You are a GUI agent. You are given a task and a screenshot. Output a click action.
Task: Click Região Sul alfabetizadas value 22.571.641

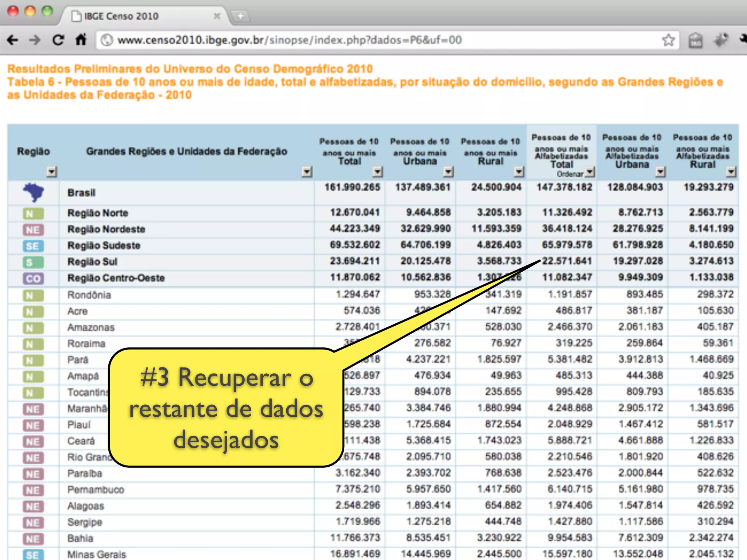click(567, 261)
